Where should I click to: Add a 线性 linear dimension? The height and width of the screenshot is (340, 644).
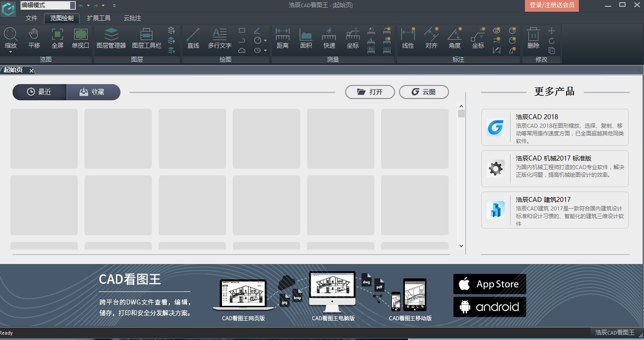click(x=408, y=38)
